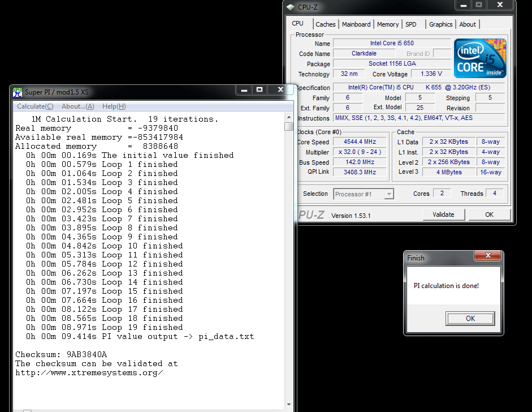Click the 'http://www.xtremesystems.org/' line
Viewport: 532px width, 412px height.
[89, 373]
